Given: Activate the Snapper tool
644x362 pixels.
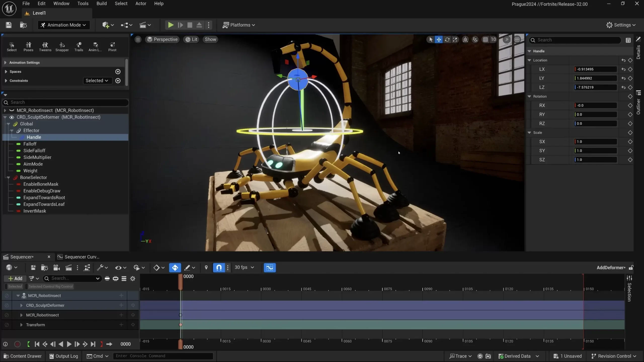Looking at the screenshot, I should (x=62, y=47).
